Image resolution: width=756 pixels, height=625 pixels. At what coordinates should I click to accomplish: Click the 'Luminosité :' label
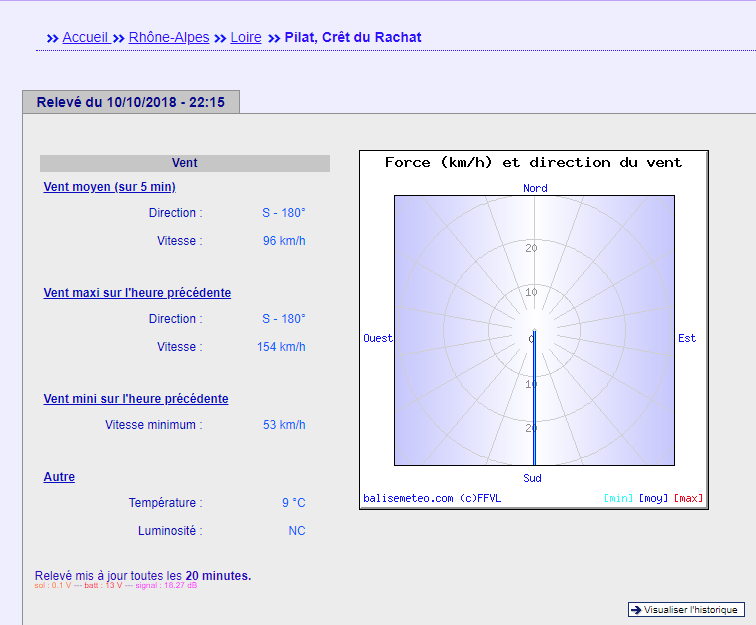click(x=170, y=531)
